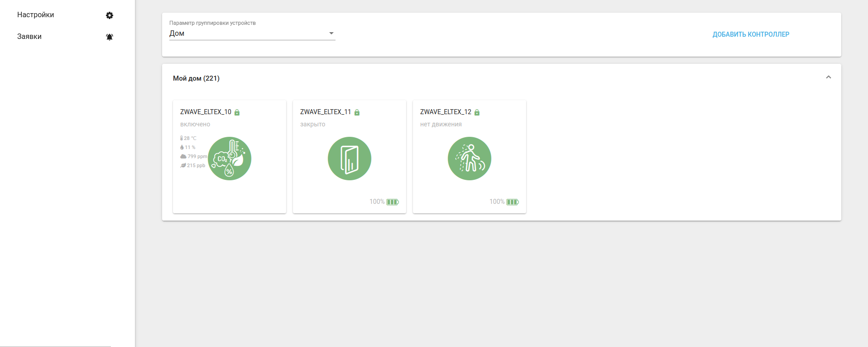Click the green lock icon on ZWAVE_ELTEX_10

click(237, 112)
